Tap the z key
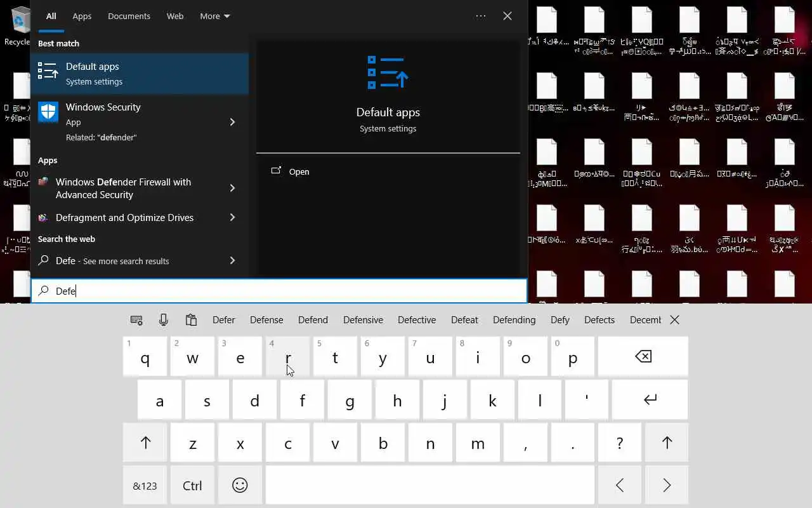Viewport: 812px width, 508px height. 192,443
